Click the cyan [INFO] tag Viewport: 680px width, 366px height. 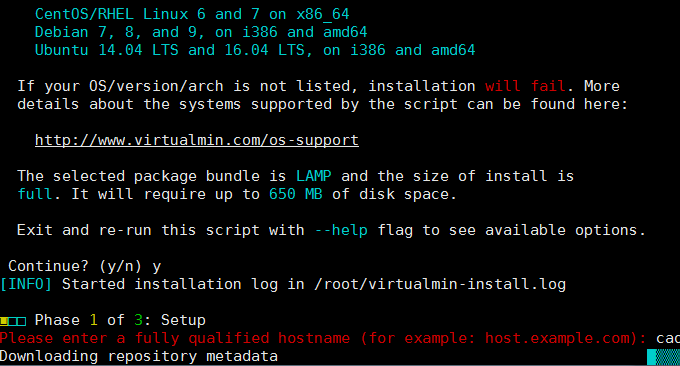[26, 284]
